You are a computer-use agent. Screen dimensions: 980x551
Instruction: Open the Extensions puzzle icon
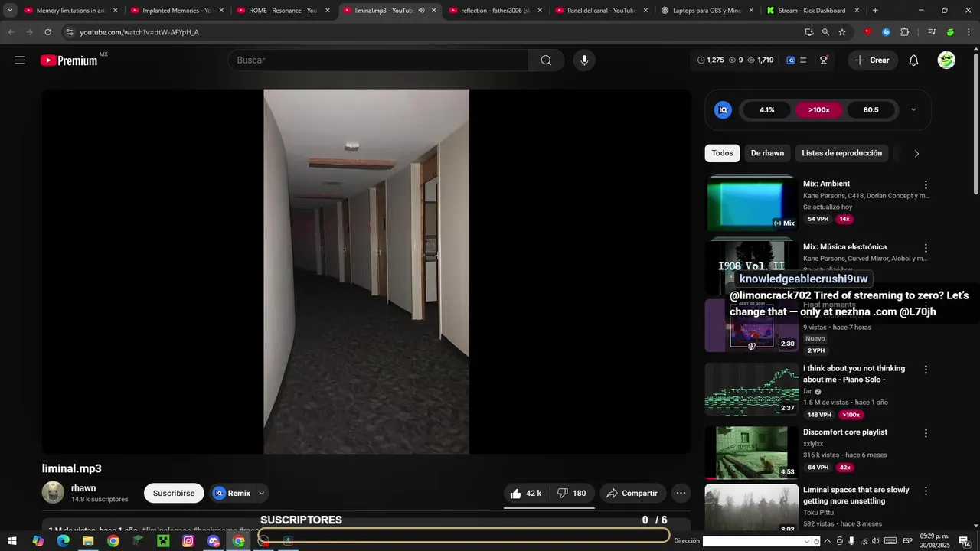[x=904, y=32]
